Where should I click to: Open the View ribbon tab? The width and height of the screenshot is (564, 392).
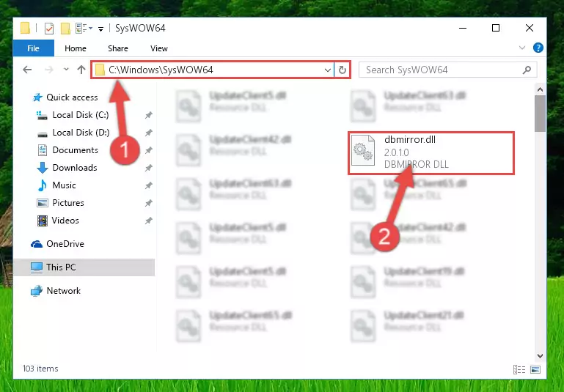tap(159, 48)
